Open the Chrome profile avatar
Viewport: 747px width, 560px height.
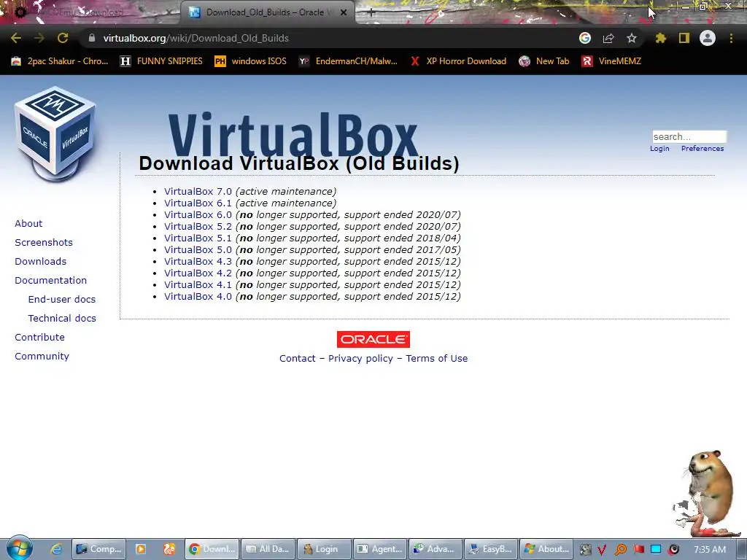coord(708,38)
